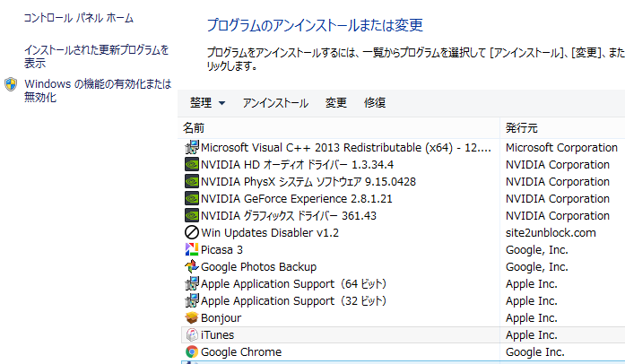Click the Win Updates Disabler prohibition icon
The width and height of the screenshot is (625, 364).
click(192, 232)
